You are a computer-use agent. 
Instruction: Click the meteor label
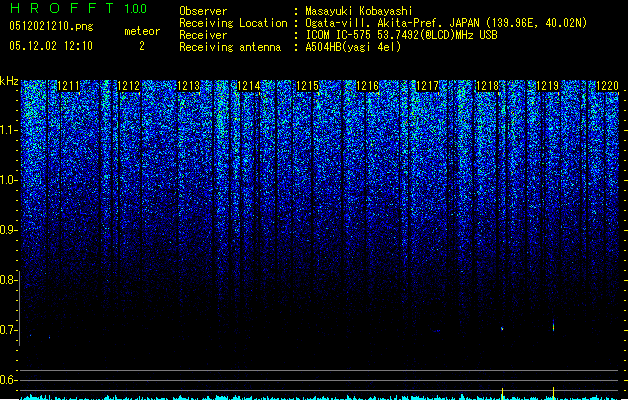coord(142,31)
